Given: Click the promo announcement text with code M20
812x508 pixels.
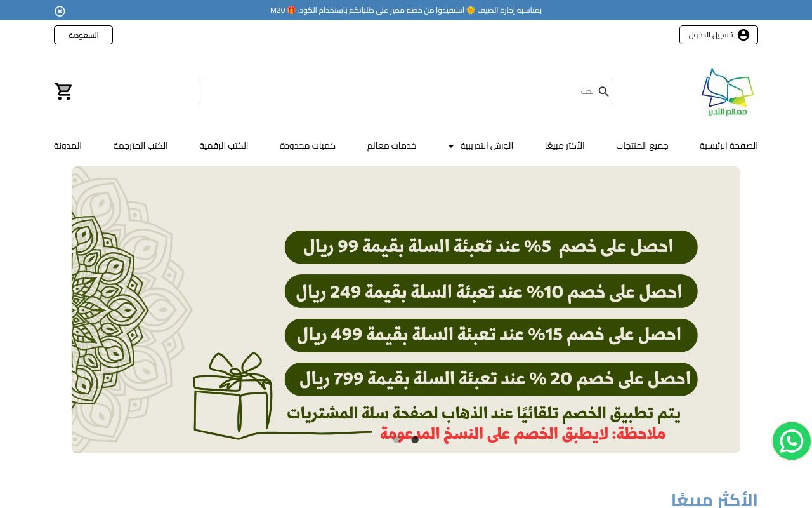Looking at the screenshot, I should tap(406, 10).
